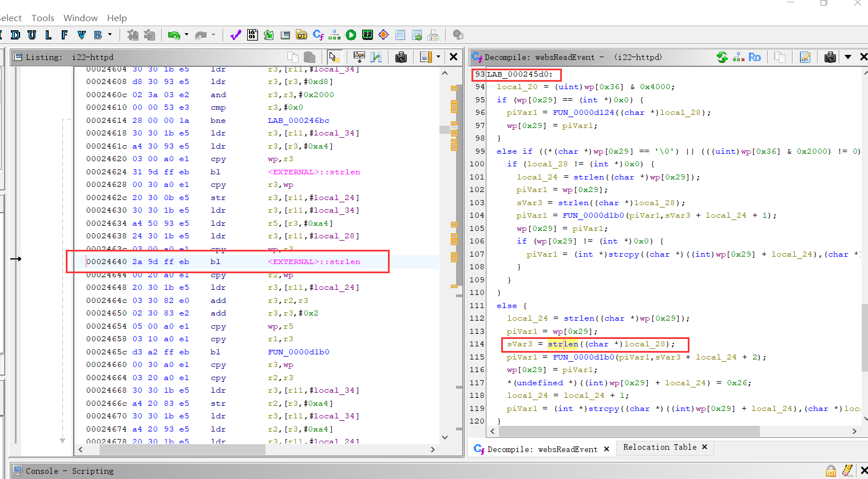The image size is (868, 479).
Task: Toggle mouse hover popups in Listing
Action: (x=334, y=57)
